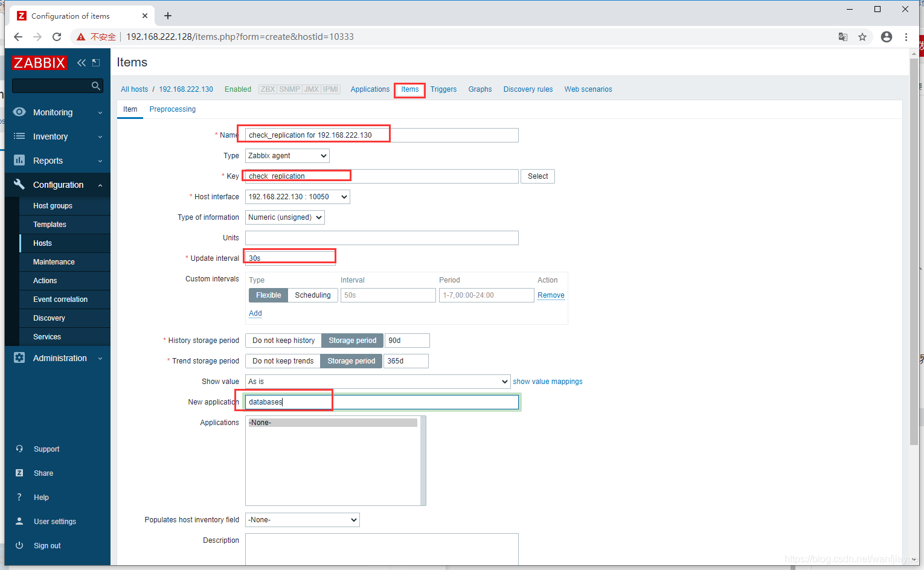Click show value mappings link
The image size is (924, 570).
548,382
